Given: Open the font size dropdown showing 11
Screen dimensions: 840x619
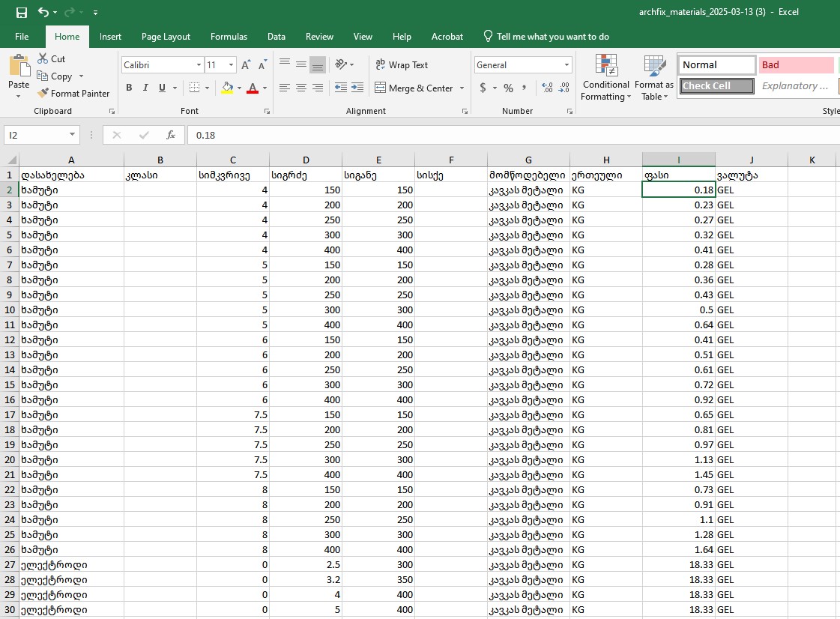Looking at the screenshot, I should (x=231, y=65).
